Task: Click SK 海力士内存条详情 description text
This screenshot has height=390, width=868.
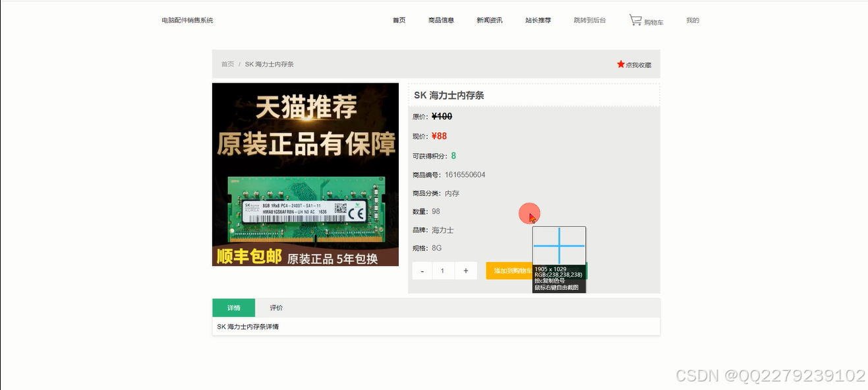Action: (x=248, y=327)
